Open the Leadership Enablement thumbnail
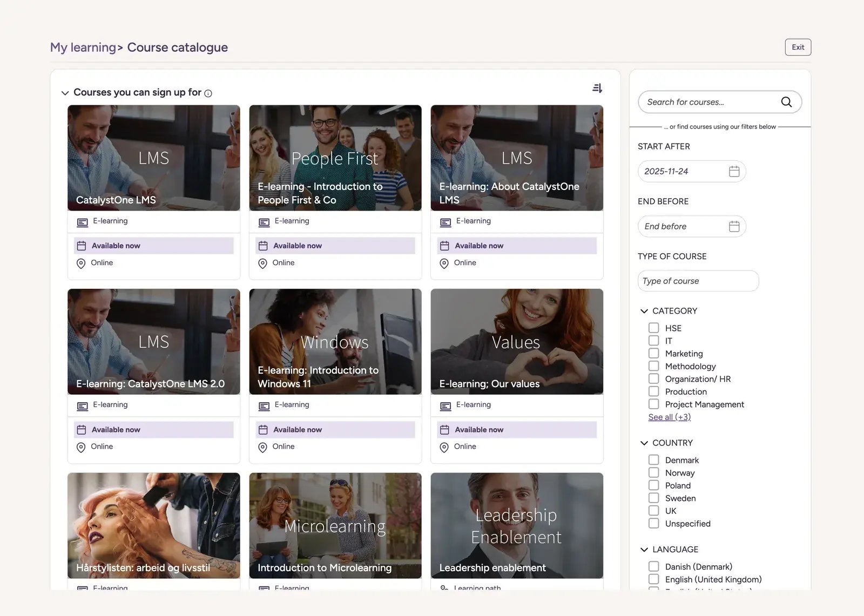Screen dimensions: 864x616 (x=517, y=526)
